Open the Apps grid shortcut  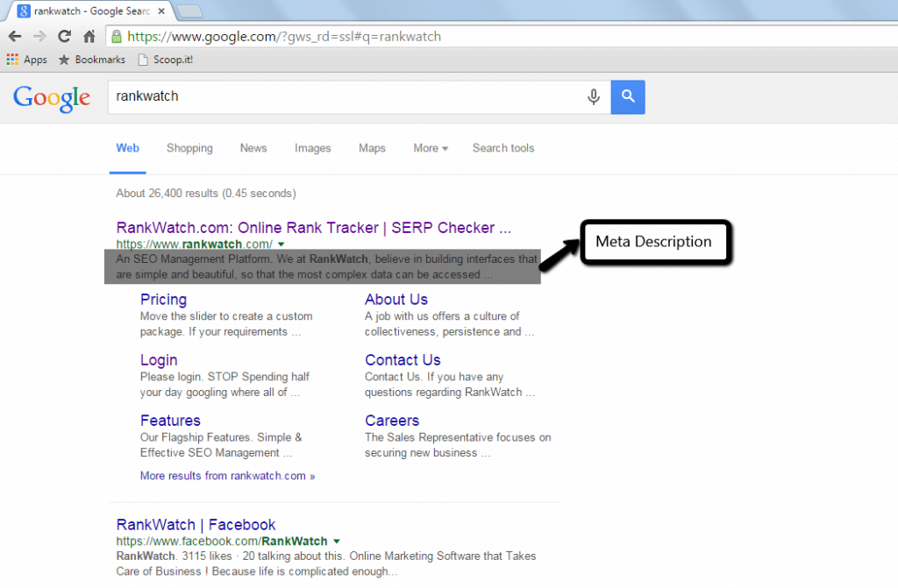pos(26,60)
